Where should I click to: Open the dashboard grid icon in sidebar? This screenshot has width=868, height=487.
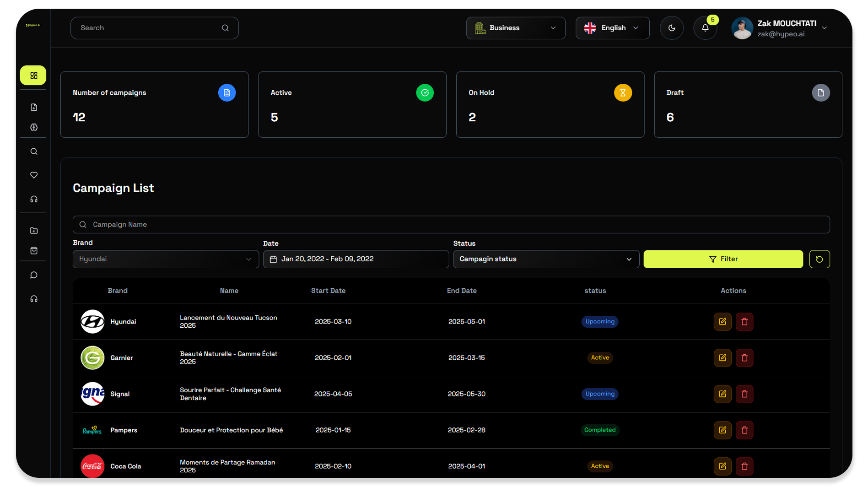(33, 76)
